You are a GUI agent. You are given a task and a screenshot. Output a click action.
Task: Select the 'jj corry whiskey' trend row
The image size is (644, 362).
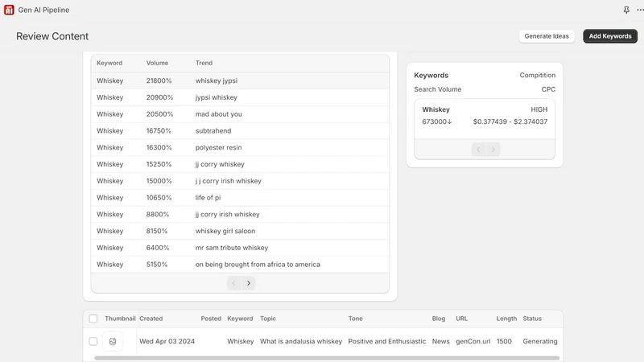[240, 164]
